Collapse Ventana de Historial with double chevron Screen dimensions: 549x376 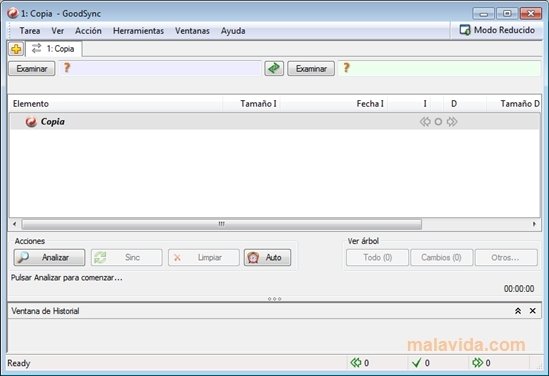518,311
